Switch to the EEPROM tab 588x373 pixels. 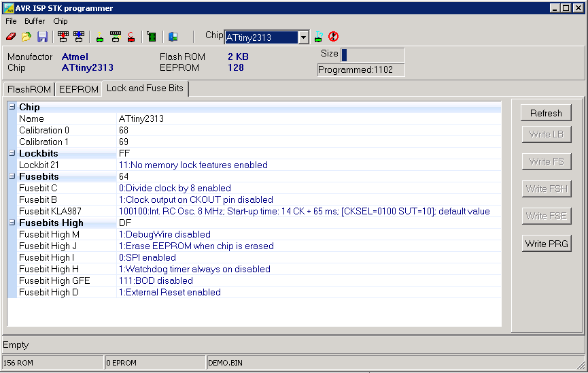[x=78, y=89]
